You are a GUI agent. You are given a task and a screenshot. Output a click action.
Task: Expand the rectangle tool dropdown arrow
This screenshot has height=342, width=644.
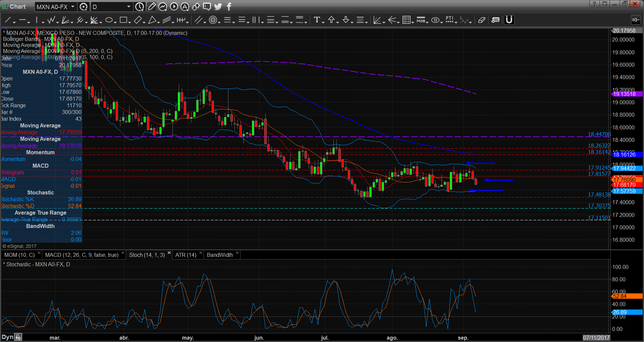[x=129, y=22]
